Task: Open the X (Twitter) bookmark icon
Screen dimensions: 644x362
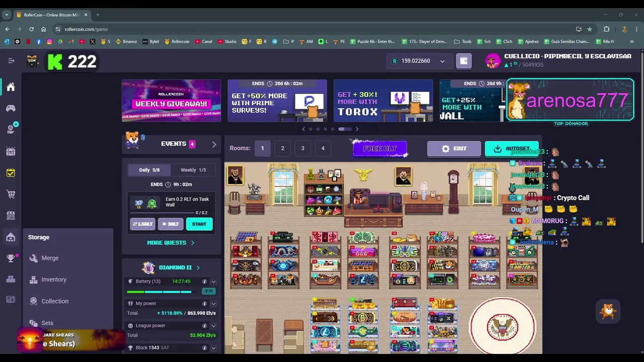Action: 93,41
